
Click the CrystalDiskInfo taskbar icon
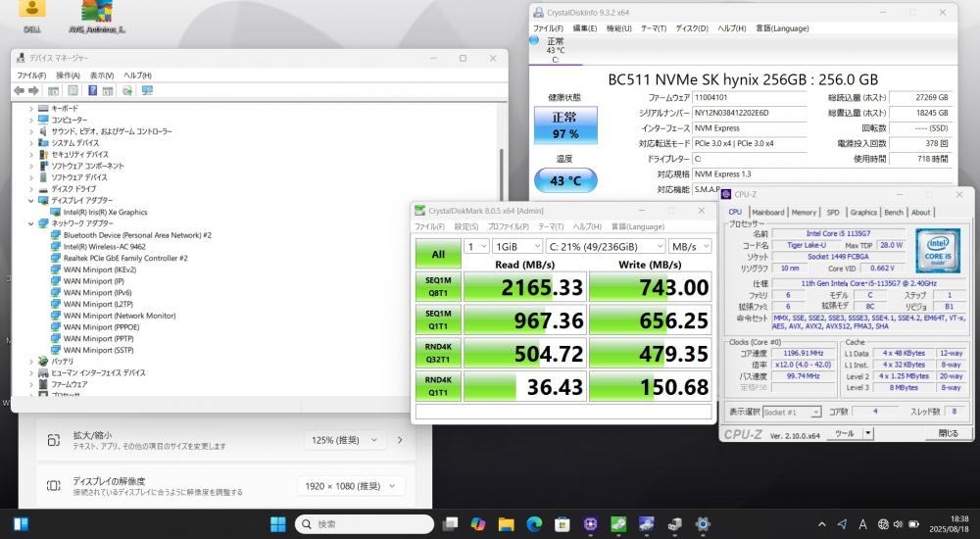tap(646, 524)
